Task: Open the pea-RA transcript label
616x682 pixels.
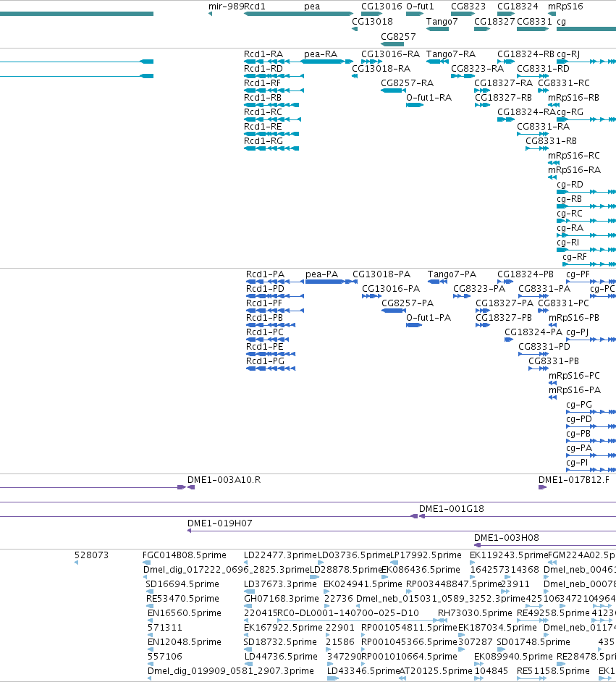Action: (321, 54)
